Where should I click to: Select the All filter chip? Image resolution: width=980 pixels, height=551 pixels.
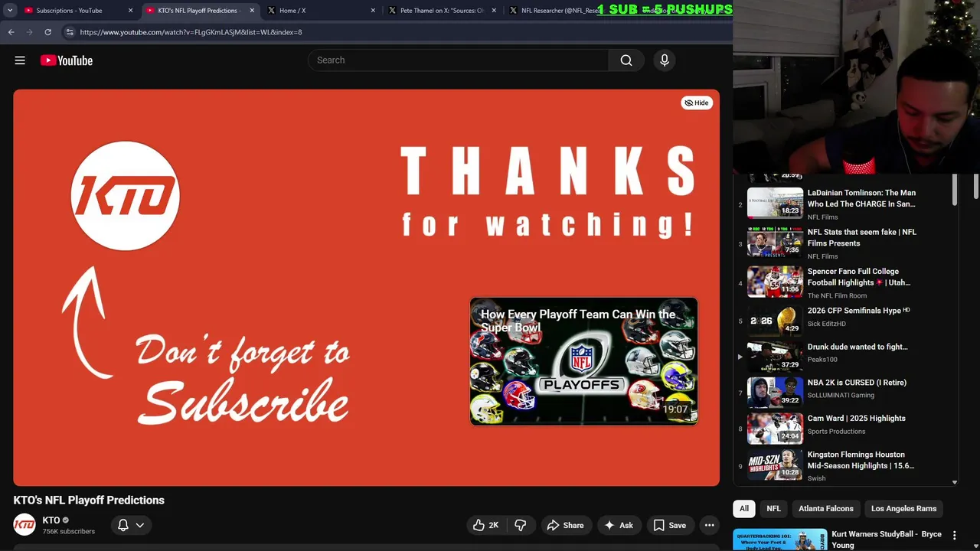[744, 508]
